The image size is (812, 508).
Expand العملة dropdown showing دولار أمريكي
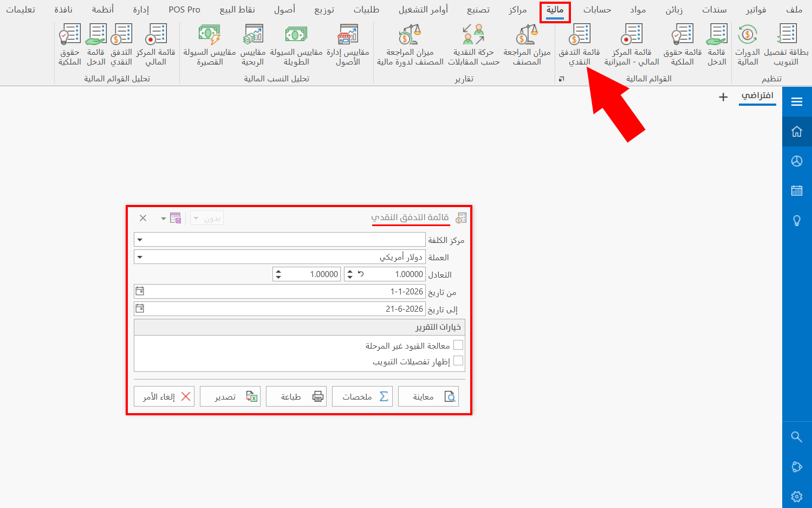pyautogui.click(x=140, y=257)
